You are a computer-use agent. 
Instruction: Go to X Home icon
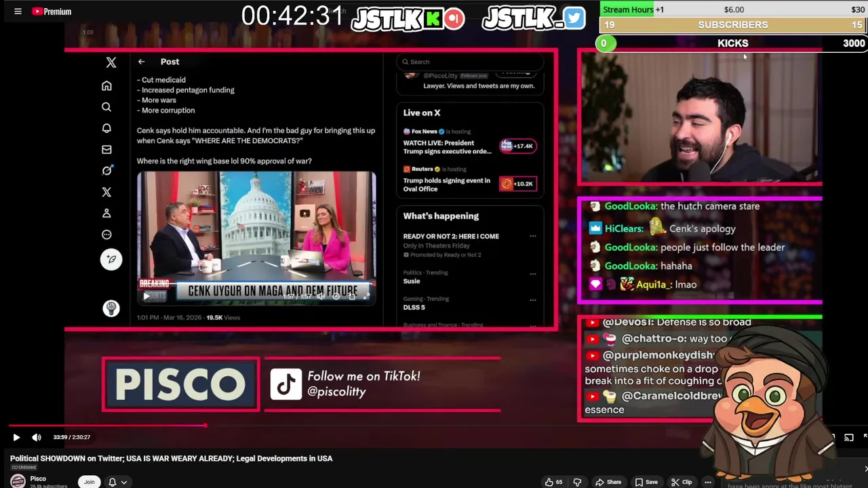(x=106, y=86)
